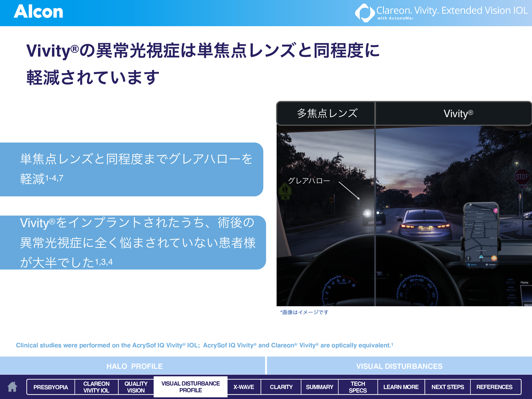Select the PRESBYOPIA tab
The image size is (532, 399).
pyautogui.click(x=51, y=387)
